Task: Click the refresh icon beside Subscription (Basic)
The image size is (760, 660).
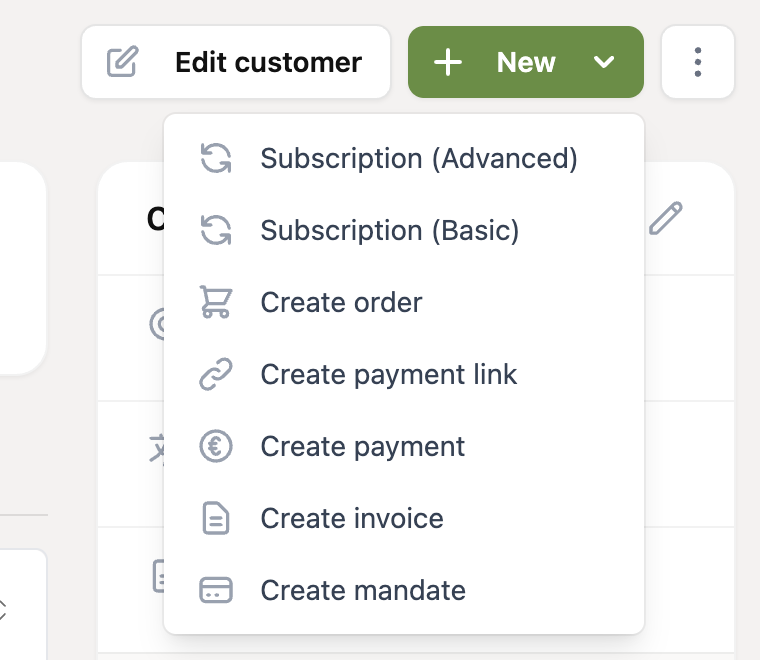Action: [216, 230]
